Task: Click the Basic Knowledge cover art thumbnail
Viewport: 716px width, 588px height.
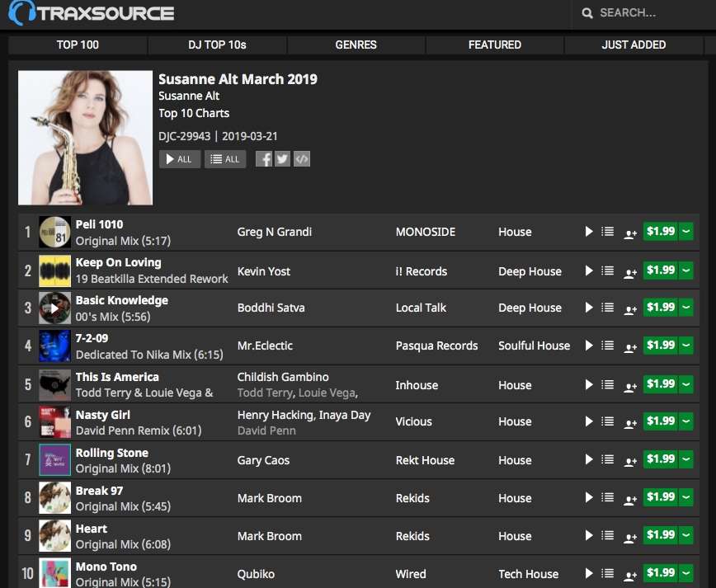Action: click(x=54, y=308)
